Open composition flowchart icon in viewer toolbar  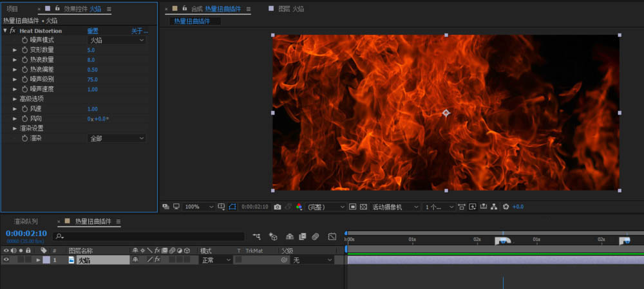click(x=494, y=207)
